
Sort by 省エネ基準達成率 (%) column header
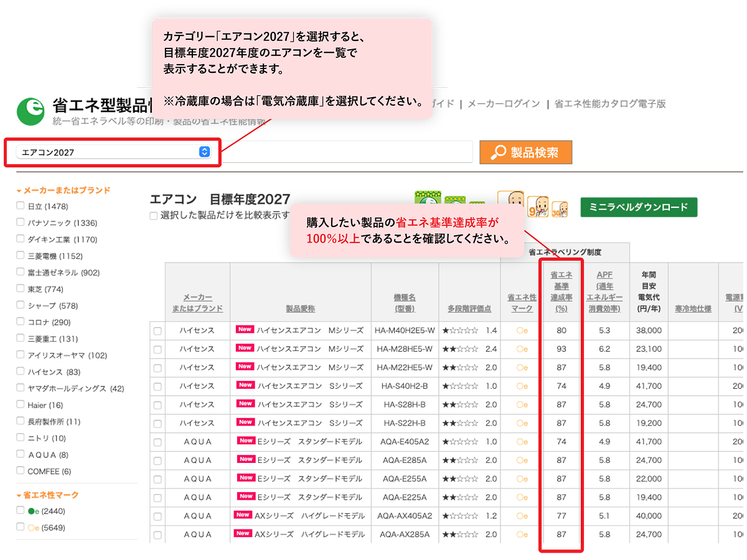pos(561,291)
